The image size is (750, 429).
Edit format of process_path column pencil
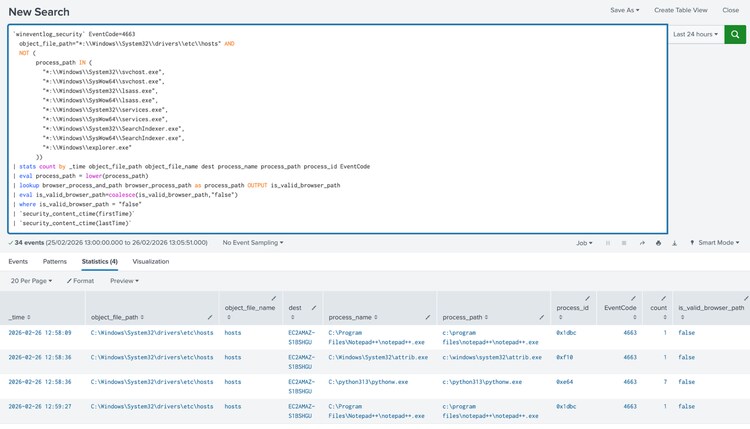[x=542, y=317]
